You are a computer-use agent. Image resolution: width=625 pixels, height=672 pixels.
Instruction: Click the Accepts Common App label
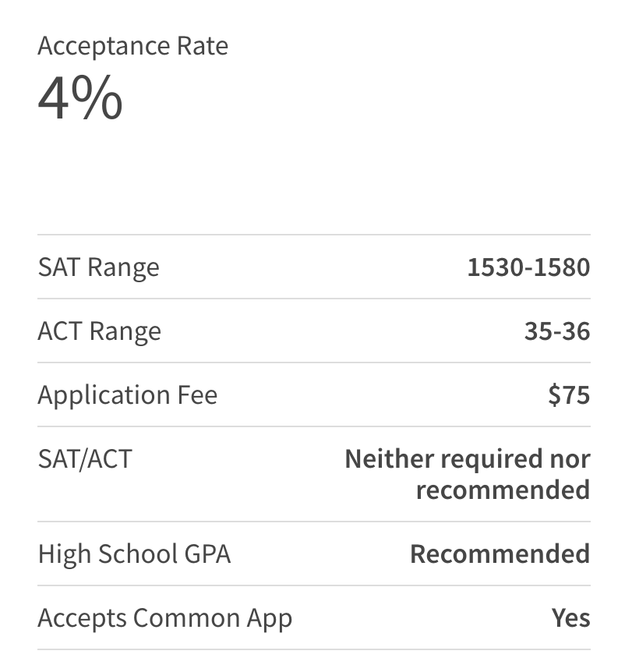165,618
